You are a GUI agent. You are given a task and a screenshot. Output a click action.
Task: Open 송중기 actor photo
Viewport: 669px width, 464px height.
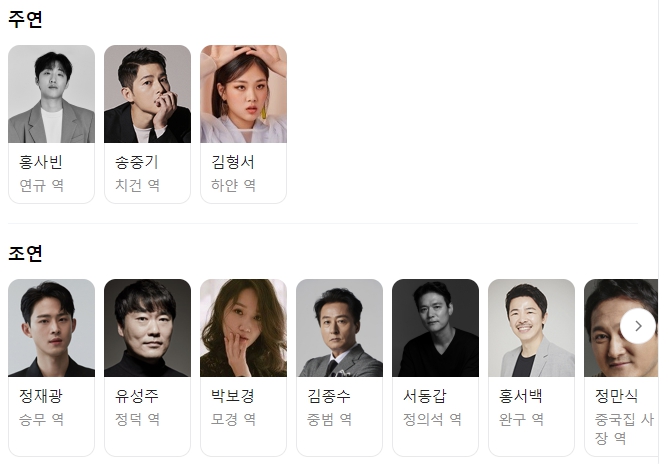[x=148, y=94]
